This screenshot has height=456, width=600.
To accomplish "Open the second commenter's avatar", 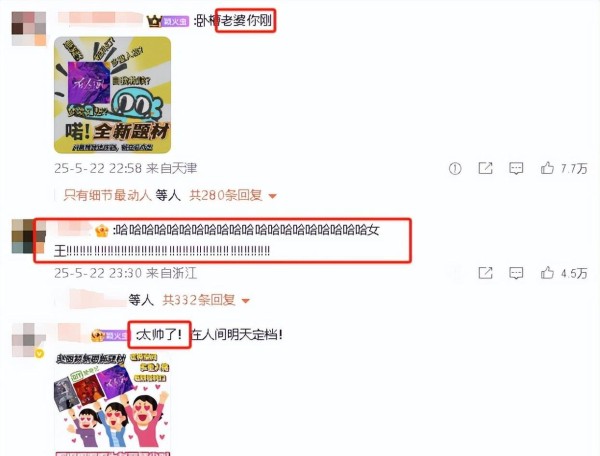I will tap(29, 236).
